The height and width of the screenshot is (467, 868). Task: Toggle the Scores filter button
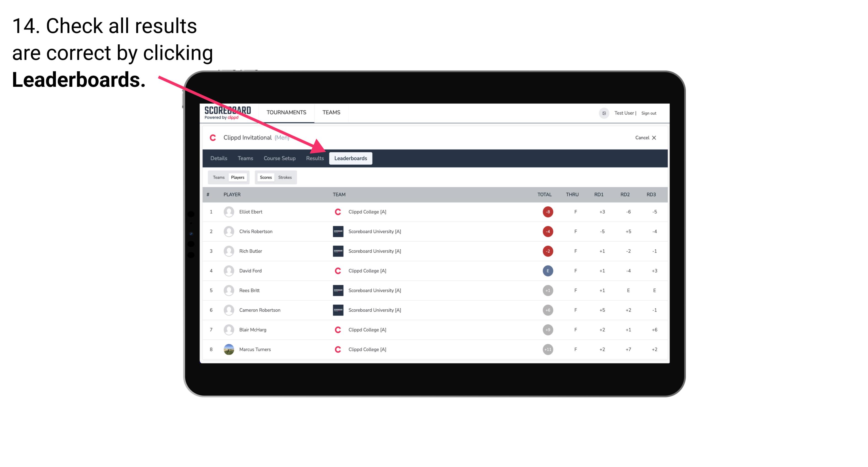tap(266, 177)
